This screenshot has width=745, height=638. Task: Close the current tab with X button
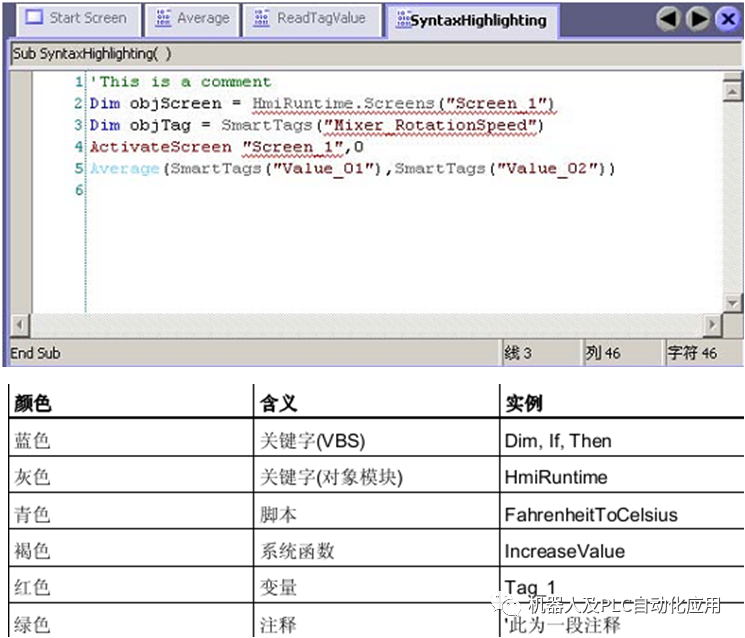(728, 19)
